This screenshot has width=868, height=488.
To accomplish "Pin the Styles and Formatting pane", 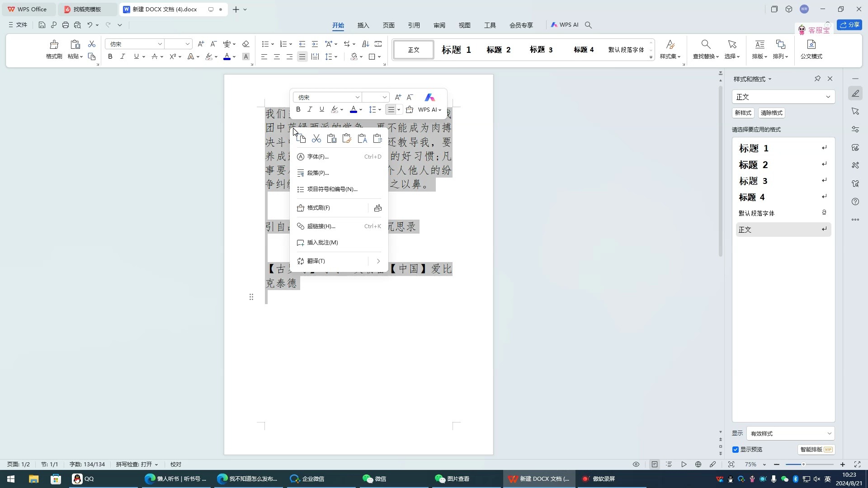I will point(817,79).
